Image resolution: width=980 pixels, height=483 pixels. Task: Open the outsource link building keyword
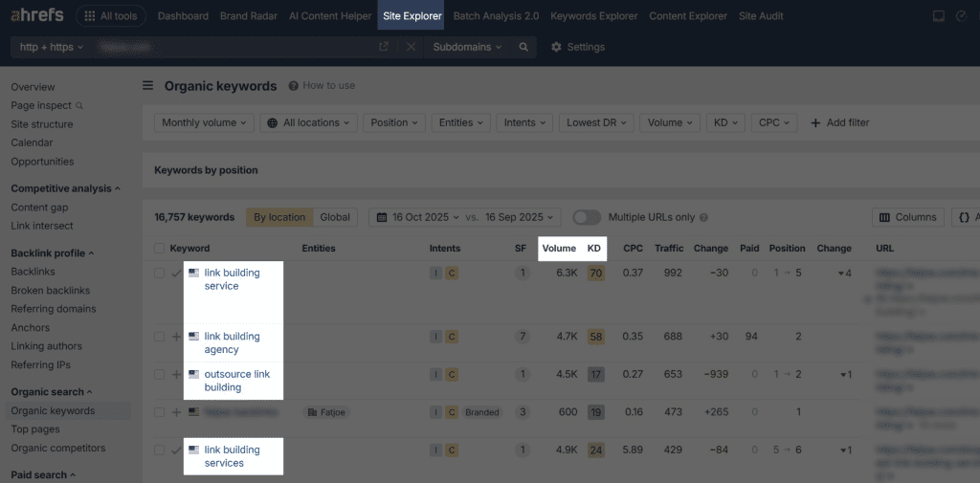point(237,381)
